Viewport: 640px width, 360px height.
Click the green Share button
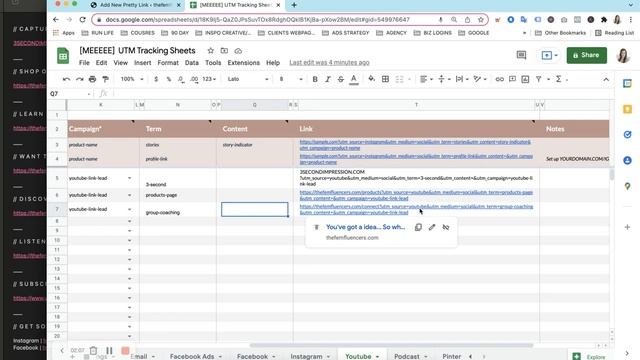pyautogui.click(x=587, y=55)
